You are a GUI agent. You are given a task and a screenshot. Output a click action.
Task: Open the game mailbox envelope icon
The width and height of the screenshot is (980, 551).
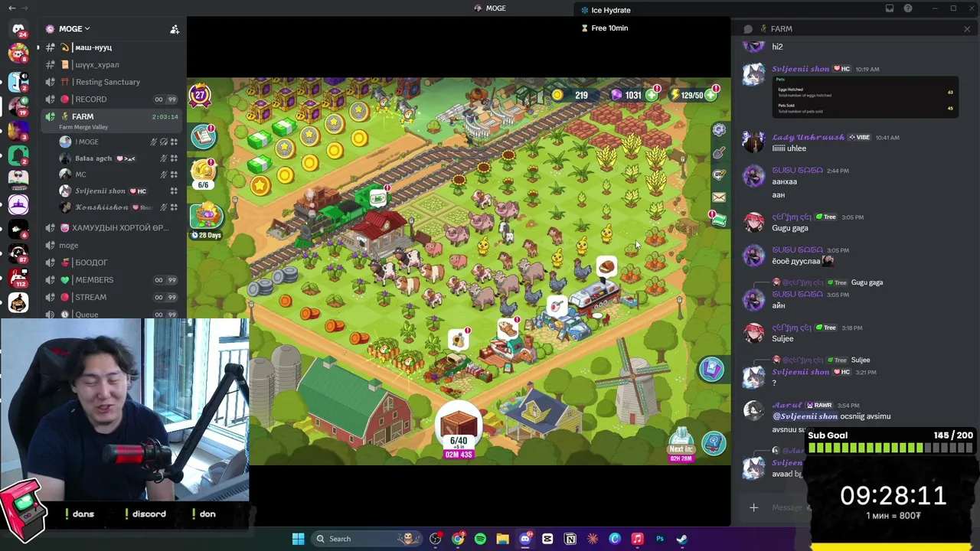(719, 197)
